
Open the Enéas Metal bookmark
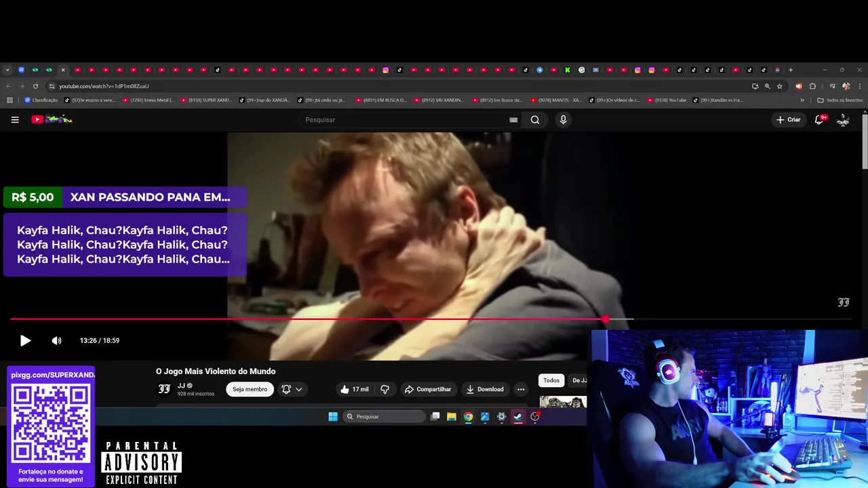[x=149, y=100]
